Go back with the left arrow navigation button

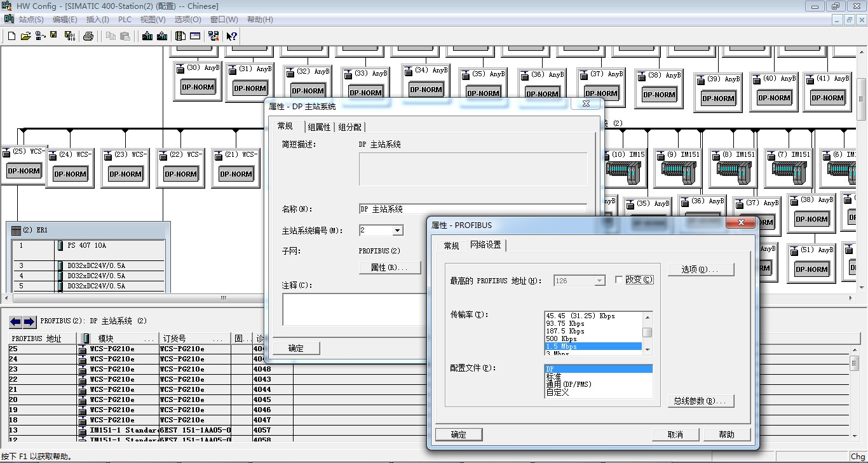tap(15, 321)
